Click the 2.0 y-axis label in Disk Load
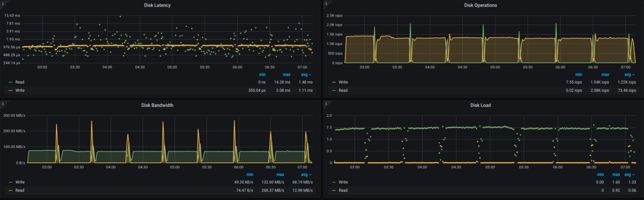 click(329, 115)
